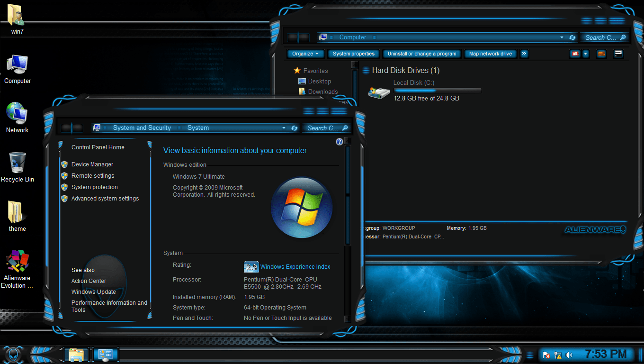Open Advanced system settings link
Screen dimensions: 644x364
click(x=105, y=199)
